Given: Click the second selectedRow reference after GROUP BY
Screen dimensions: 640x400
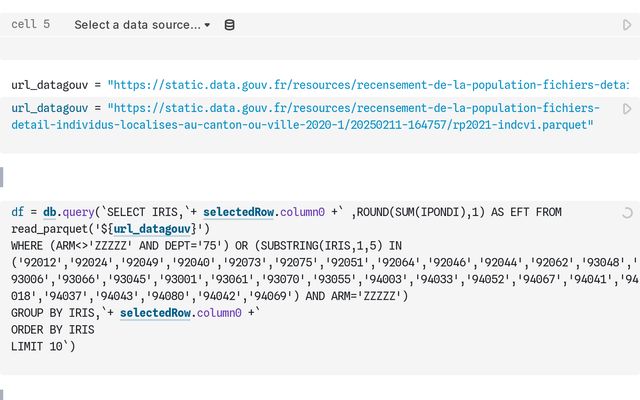Looking at the screenshot, I should pyautogui.click(x=153, y=313).
